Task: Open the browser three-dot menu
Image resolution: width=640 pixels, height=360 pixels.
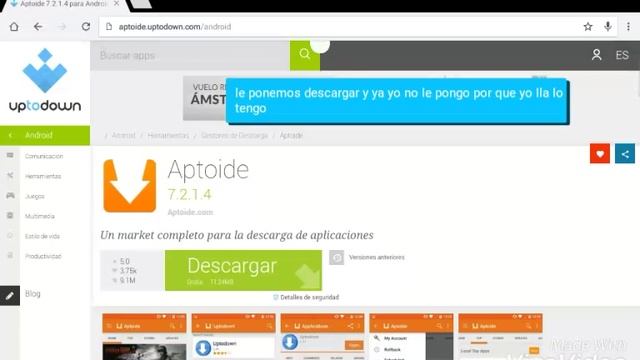Action: pyautogui.click(x=628, y=27)
